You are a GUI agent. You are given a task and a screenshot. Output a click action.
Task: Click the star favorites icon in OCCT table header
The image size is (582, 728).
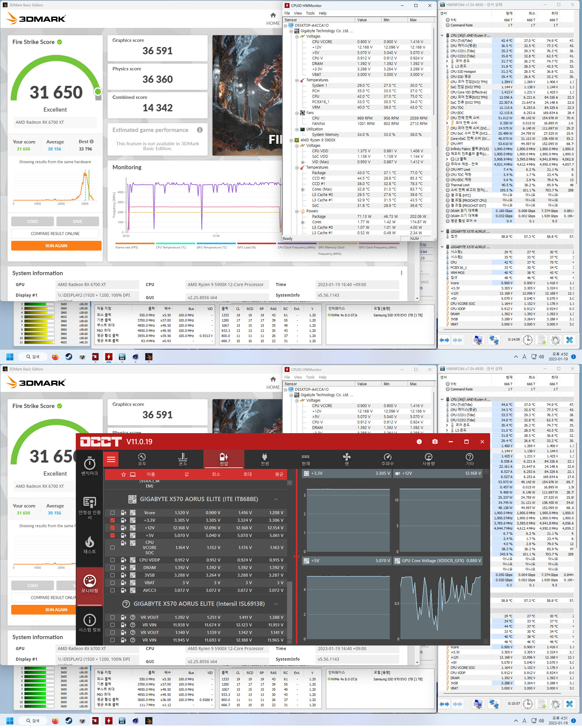[x=123, y=474]
